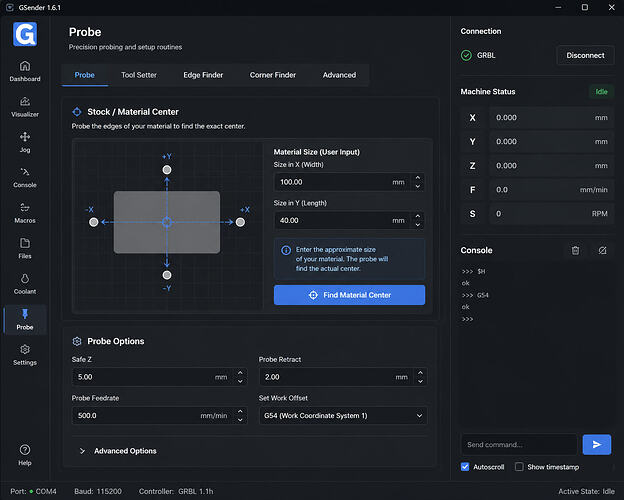Click the info icon in the hint box
Viewport: 624px width, 500px height.
point(286,250)
